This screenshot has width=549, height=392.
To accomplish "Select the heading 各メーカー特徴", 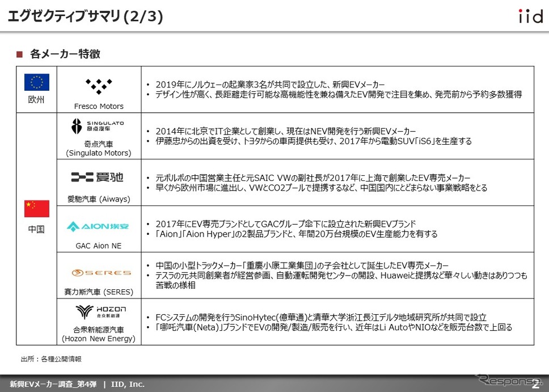I will (x=65, y=54).
